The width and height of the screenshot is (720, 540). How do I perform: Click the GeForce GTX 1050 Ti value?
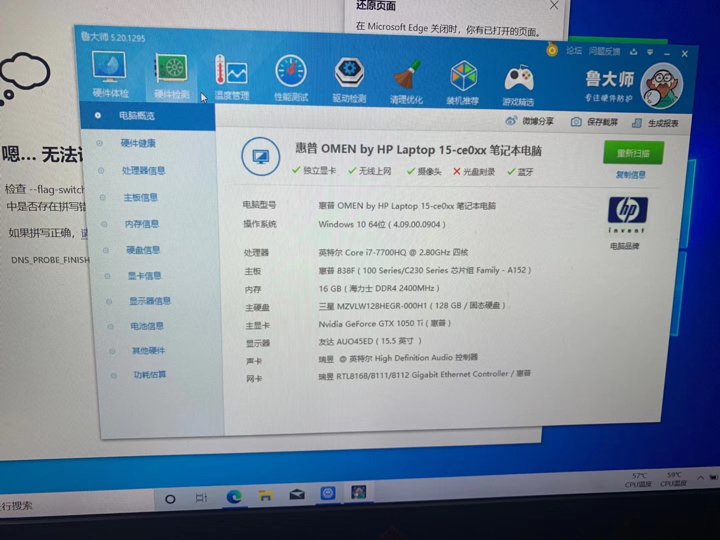[384, 324]
